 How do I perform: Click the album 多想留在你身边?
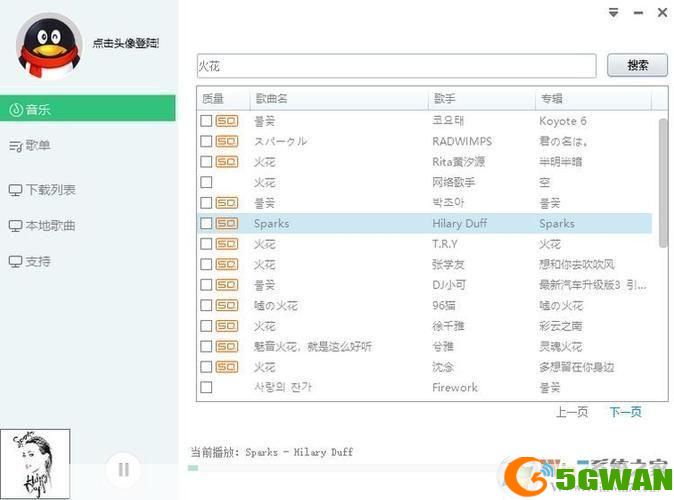pyautogui.click(x=577, y=367)
